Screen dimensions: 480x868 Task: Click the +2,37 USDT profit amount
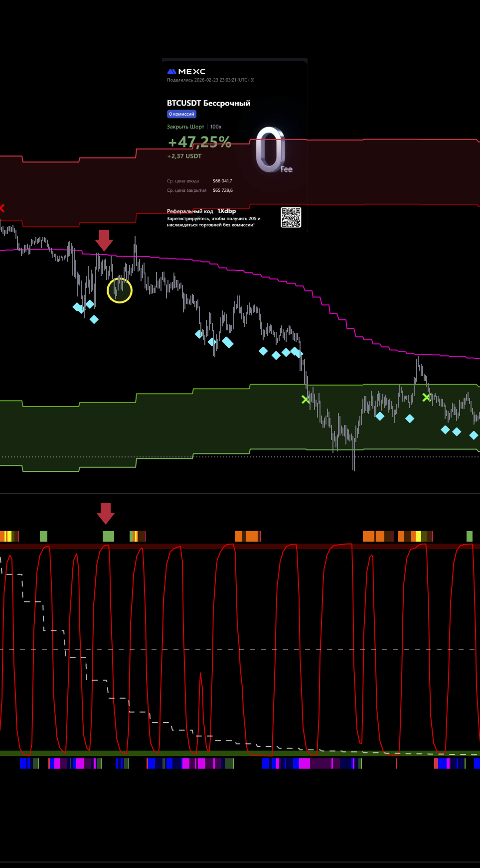pos(184,156)
